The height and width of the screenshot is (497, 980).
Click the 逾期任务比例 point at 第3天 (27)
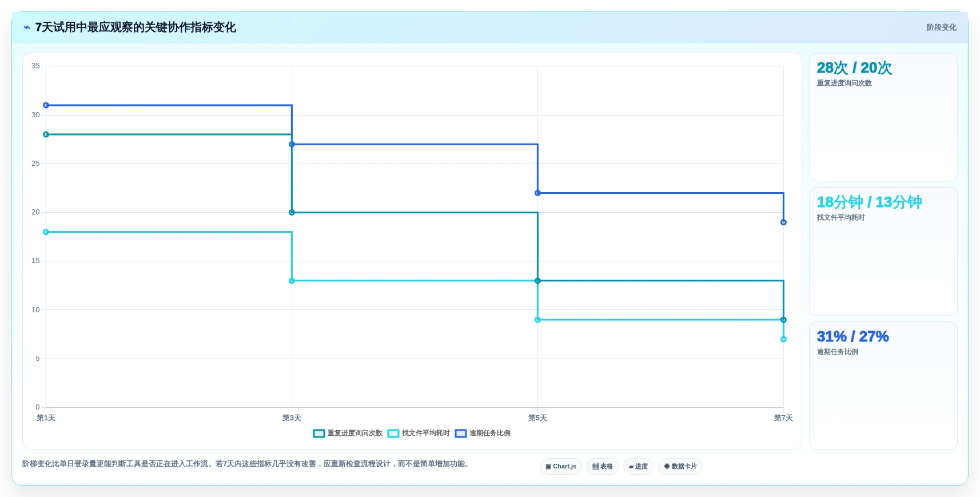click(x=292, y=144)
